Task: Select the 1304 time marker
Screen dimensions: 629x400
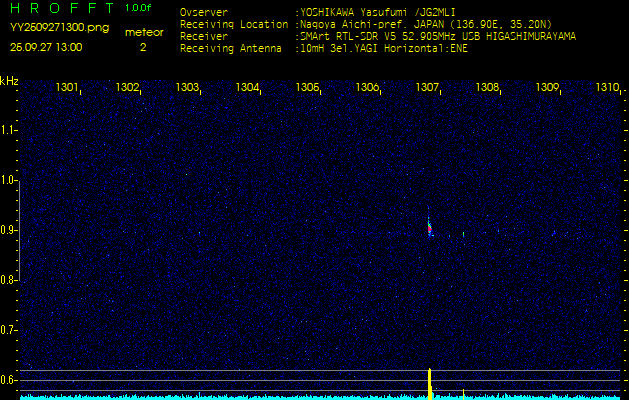Action: 247,88
